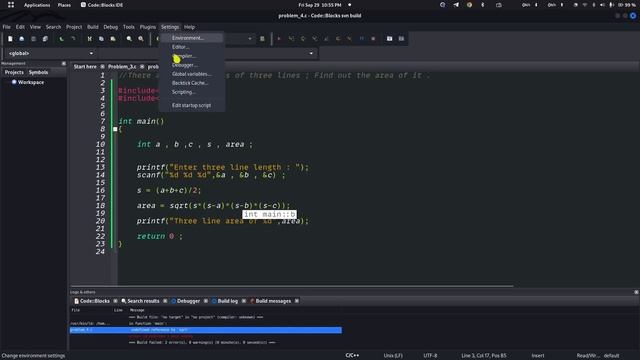640x360 pixels.
Task: Choose Compiler... from Settings menu
Action: point(192,56)
